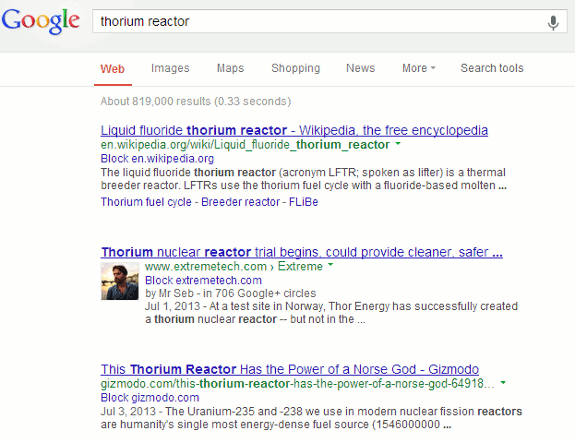575x443 pixels.
Task: Click the Google logo
Action: 40,21
